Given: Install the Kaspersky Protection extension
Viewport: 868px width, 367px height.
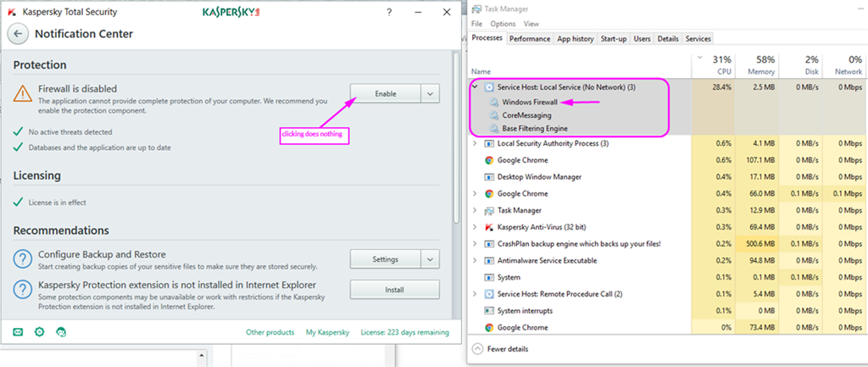Looking at the screenshot, I should [x=395, y=290].
